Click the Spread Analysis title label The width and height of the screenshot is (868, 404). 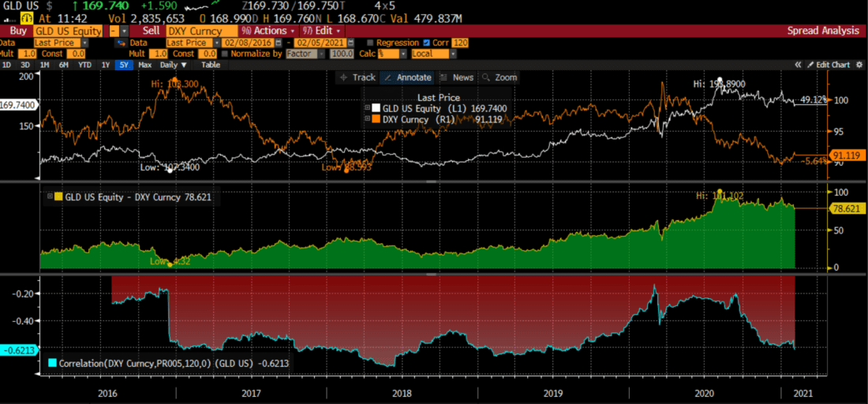pyautogui.click(x=822, y=32)
